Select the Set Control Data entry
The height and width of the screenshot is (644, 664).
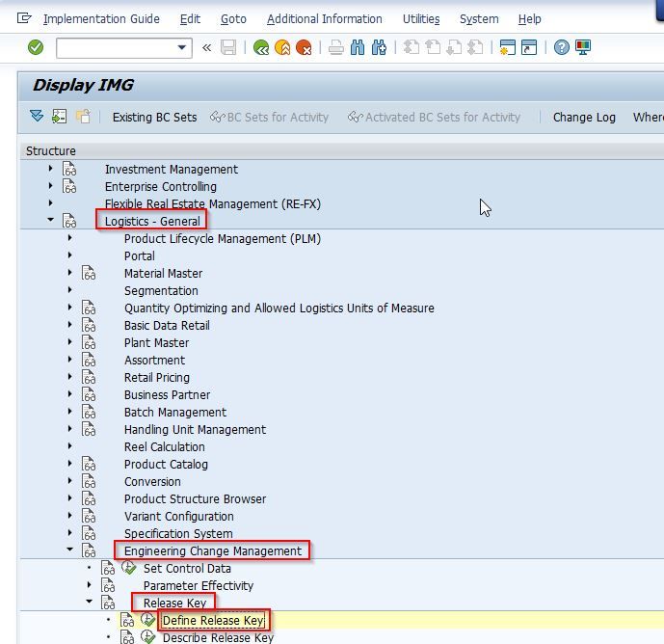tap(187, 569)
